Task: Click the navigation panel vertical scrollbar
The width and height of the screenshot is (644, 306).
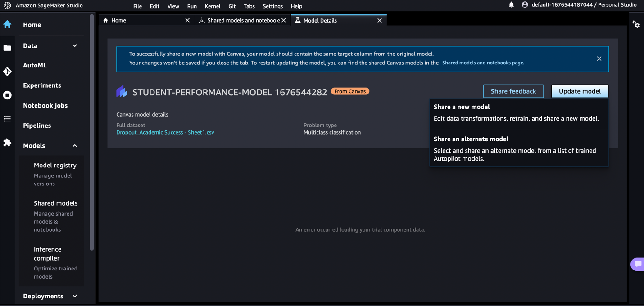Action: coord(92,133)
